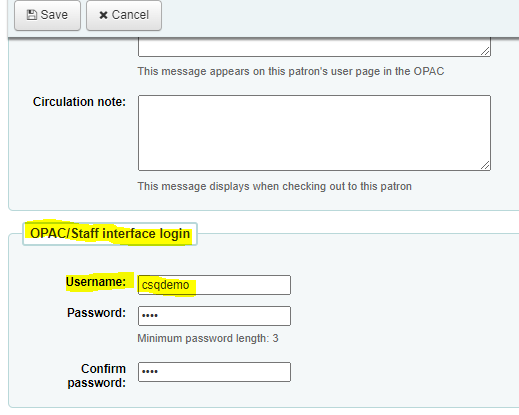Screen dimensions: 519x415
Task: Focus the Confirm password input field
Action: coord(214,372)
